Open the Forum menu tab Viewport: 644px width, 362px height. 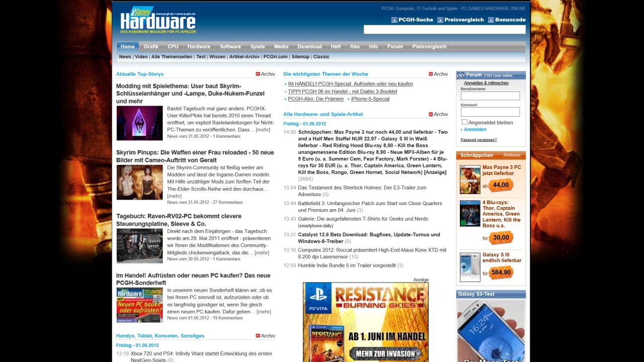click(395, 47)
